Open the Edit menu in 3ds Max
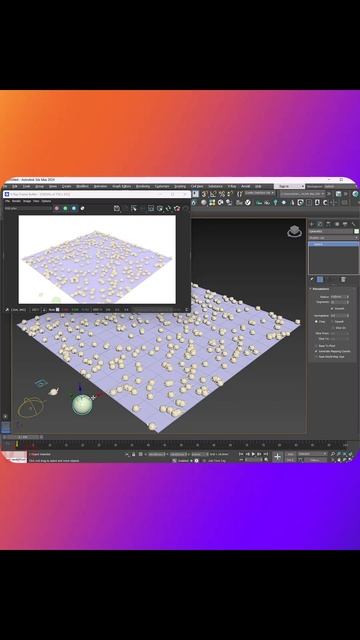 [x=15, y=187]
